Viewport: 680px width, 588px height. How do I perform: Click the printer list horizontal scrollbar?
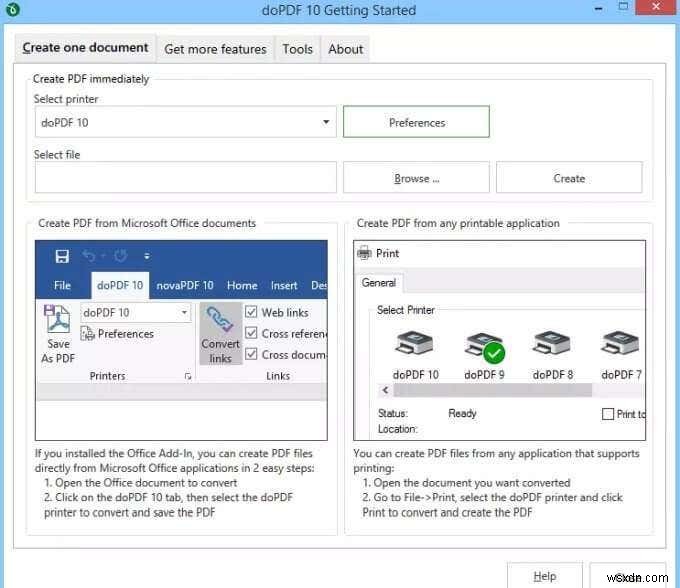click(493, 390)
